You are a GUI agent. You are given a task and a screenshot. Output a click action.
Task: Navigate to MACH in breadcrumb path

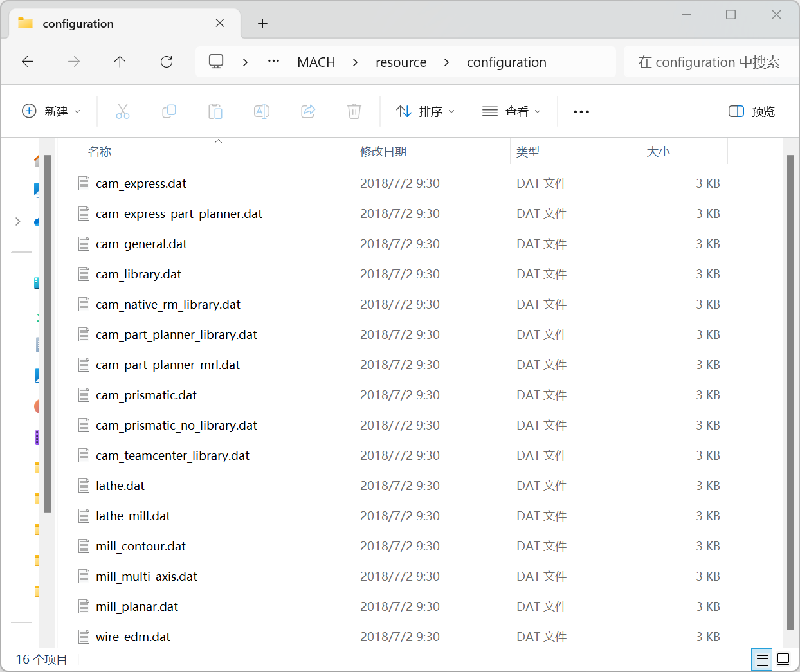point(316,62)
